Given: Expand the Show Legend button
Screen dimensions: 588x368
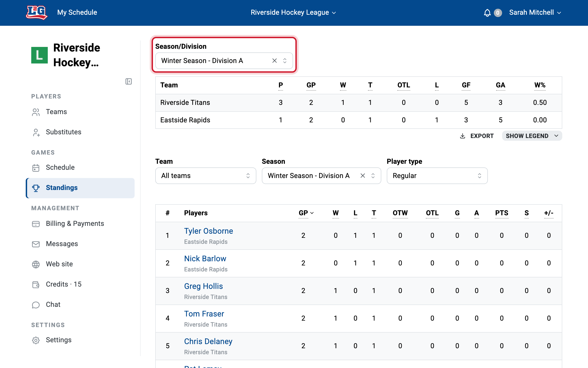Looking at the screenshot, I should (x=532, y=136).
